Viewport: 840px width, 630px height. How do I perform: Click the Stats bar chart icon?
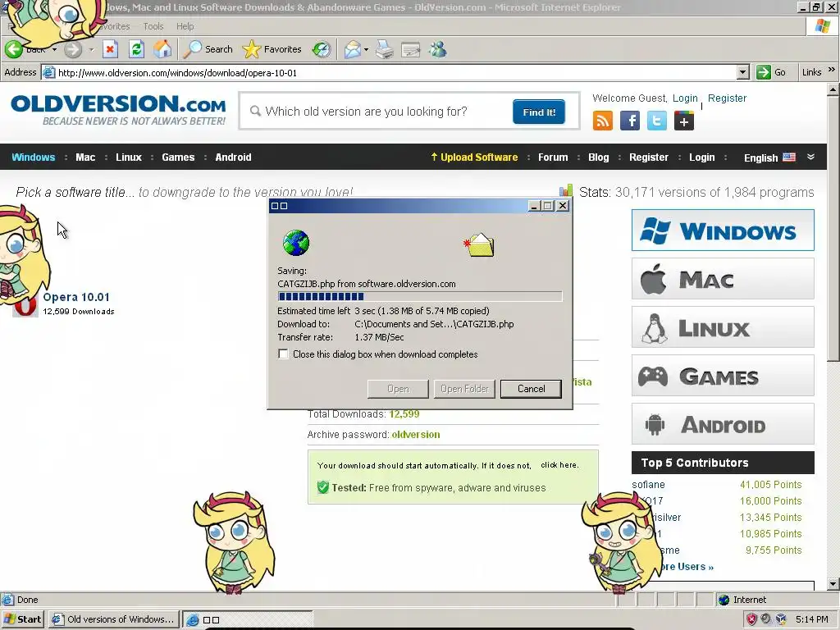pos(566,190)
